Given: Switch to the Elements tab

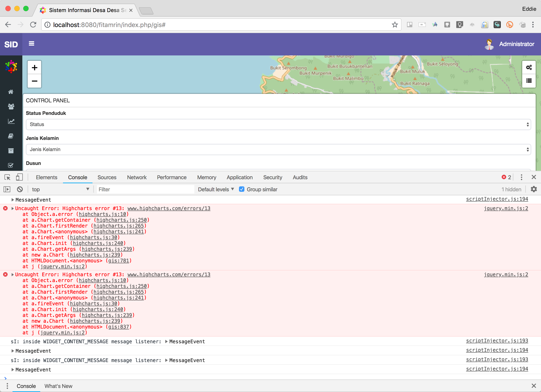Looking at the screenshot, I should (46, 177).
